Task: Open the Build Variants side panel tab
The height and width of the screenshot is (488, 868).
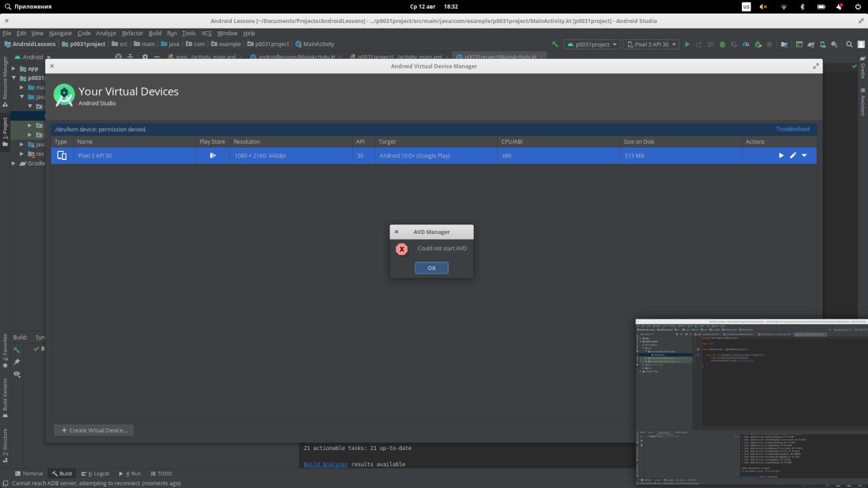Action: [5, 397]
